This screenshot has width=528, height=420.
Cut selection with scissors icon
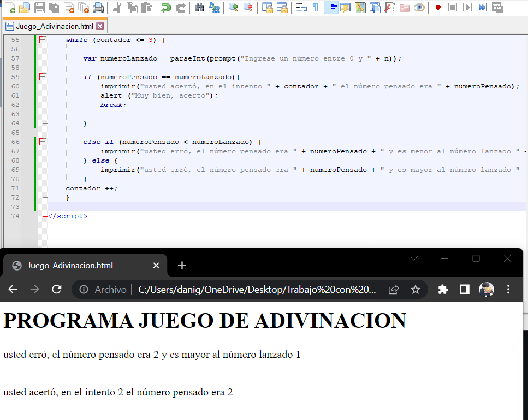pyautogui.click(x=117, y=8)
